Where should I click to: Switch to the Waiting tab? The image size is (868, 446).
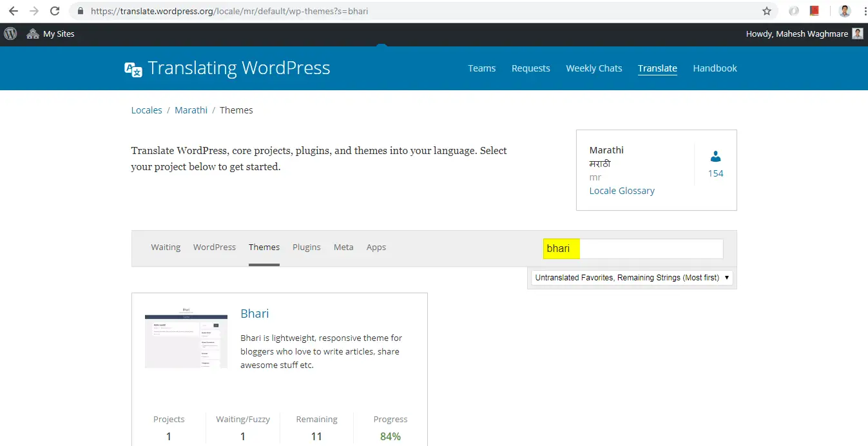[x=166, y=247]
